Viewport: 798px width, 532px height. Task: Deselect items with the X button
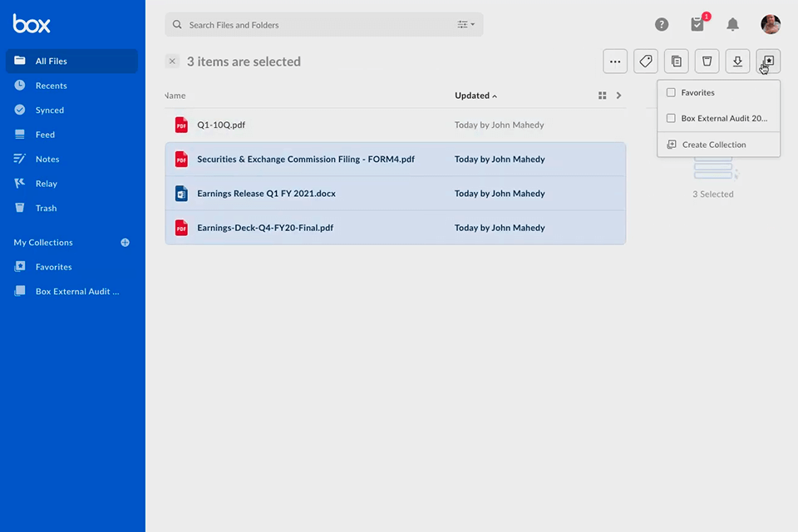[172, 61]
